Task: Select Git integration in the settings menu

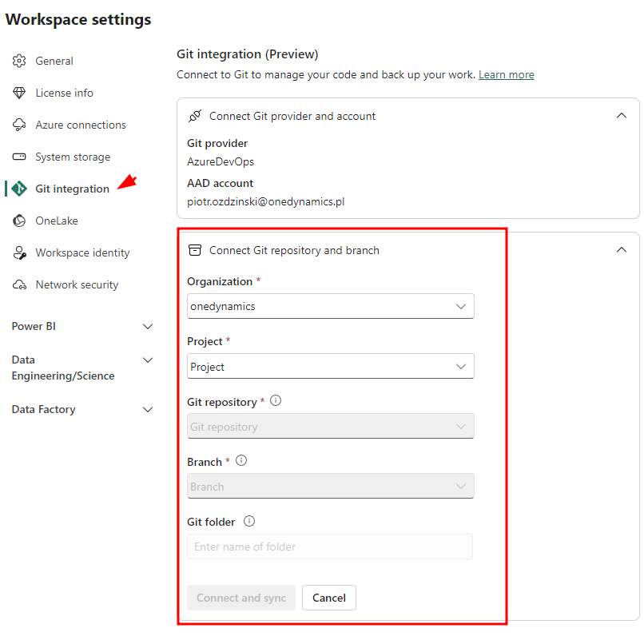Action: tap(74, 189)
